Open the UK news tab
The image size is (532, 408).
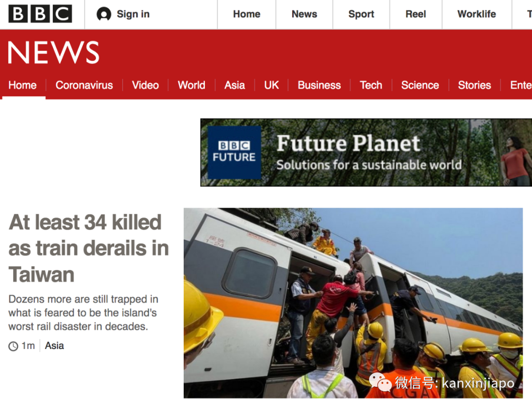[x=271, y=85]
